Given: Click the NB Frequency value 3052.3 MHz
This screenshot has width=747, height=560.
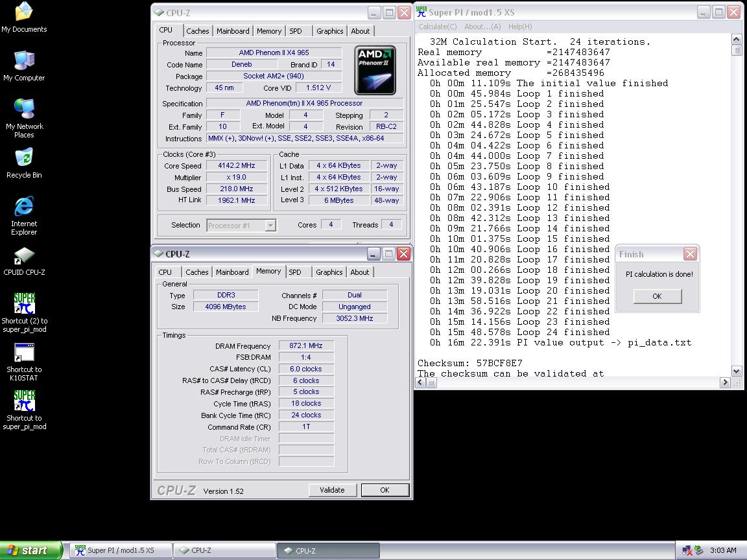Looking at the screenshot, I should click(355, 319).
